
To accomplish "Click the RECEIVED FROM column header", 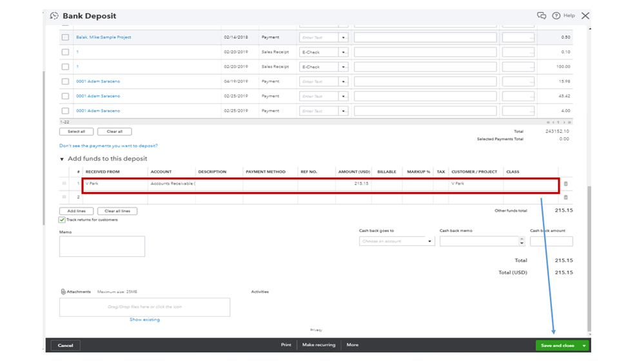I will [x=102, y=171].
